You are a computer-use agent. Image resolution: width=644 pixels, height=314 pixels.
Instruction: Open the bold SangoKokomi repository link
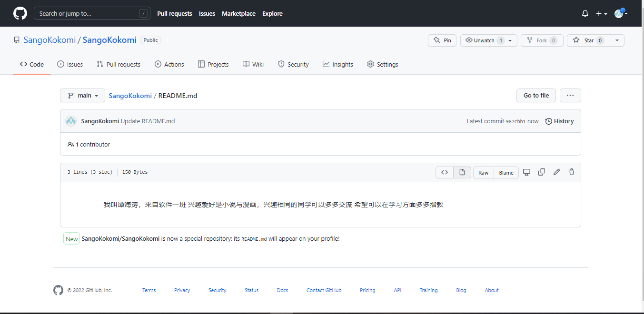pyautogui.click(x=109, y=40)
